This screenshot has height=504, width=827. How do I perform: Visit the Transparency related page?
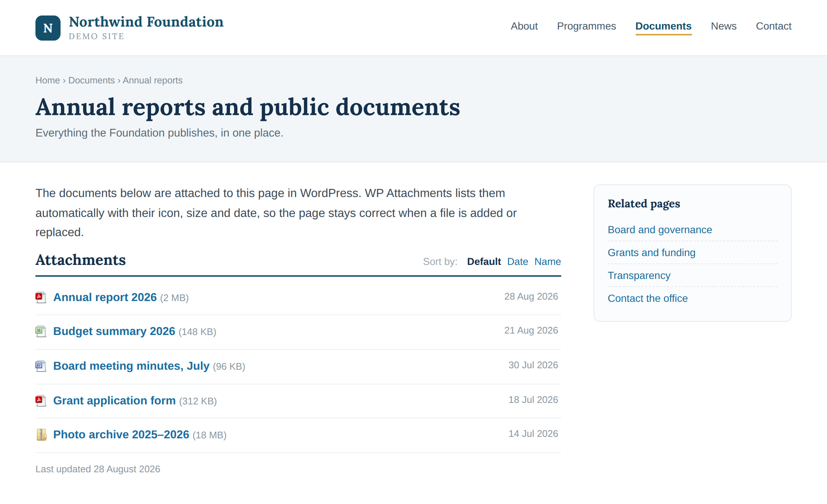(x=639, y=276)
